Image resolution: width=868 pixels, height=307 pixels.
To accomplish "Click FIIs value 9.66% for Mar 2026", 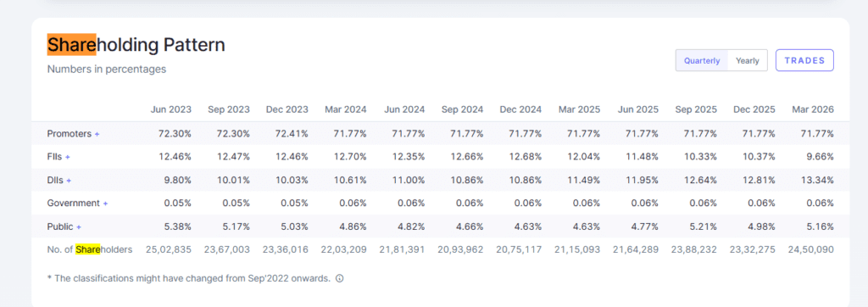I will [821, 158].
